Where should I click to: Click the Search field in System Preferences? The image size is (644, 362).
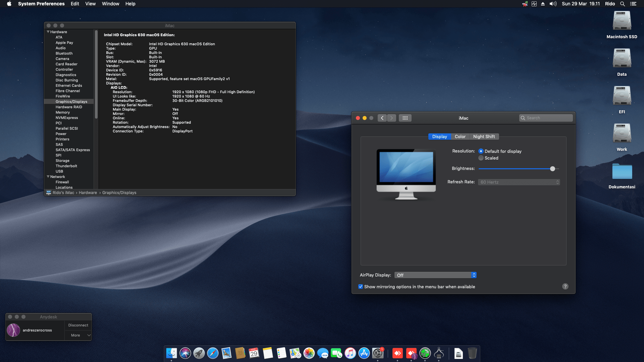point(546,118)
